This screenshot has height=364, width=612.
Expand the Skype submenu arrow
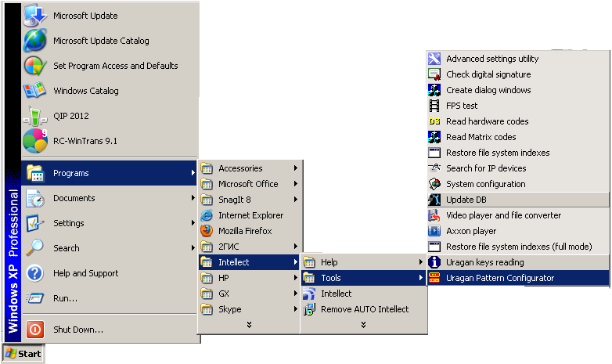point(296,309)
